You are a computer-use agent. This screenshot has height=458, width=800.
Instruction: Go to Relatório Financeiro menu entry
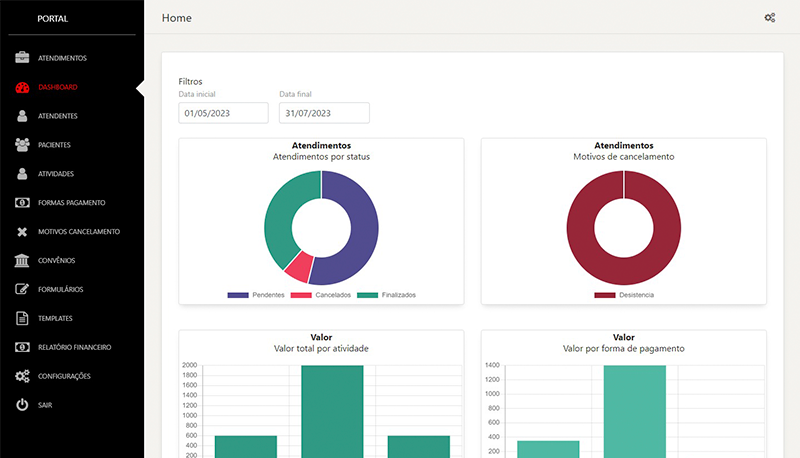coord(73,347)
